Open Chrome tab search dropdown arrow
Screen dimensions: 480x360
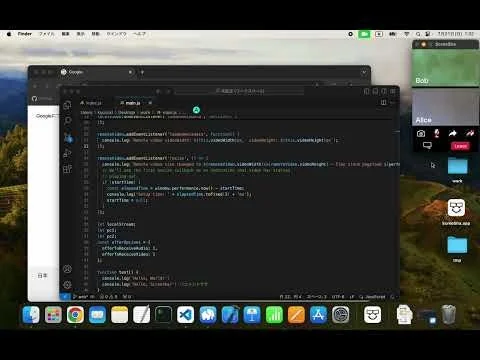(x=364, y=72)
